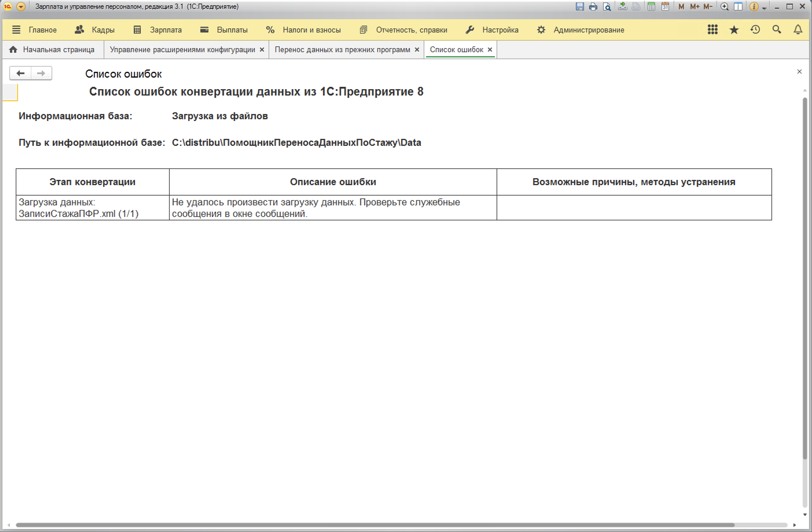Open the Налоги и взносы section

(303, 30)
